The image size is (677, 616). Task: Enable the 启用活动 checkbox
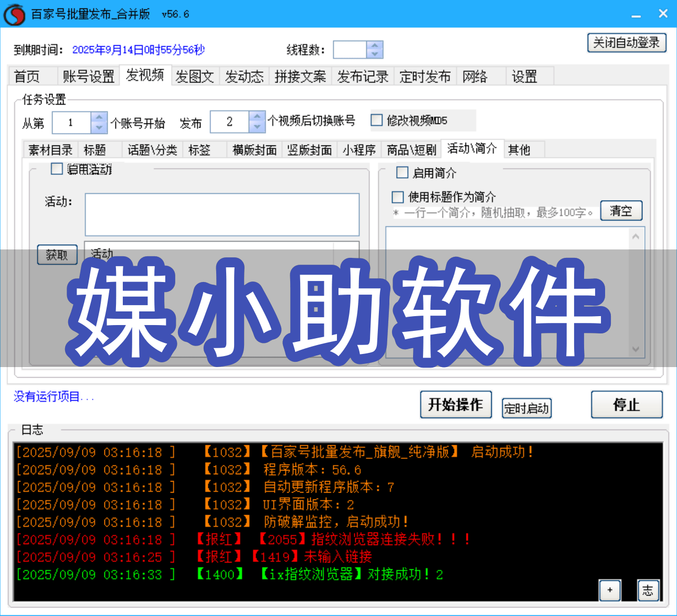[x=57, y=169]
